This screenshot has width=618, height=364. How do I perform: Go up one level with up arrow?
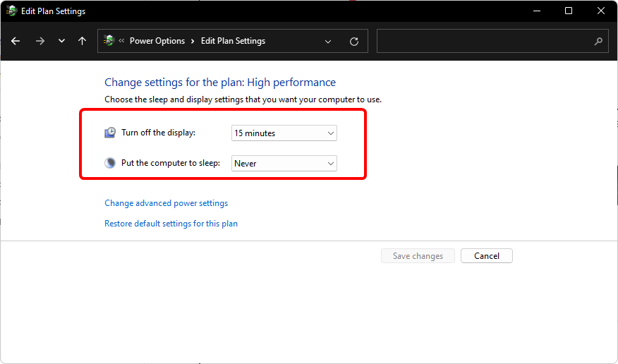(82, 41)
